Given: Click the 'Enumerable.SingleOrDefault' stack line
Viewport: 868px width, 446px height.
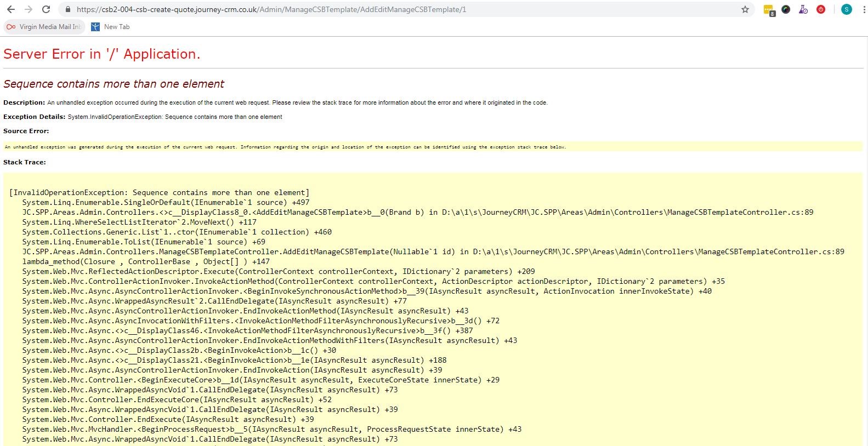Looking at the screenshot, I should click(x=166, y=203).
